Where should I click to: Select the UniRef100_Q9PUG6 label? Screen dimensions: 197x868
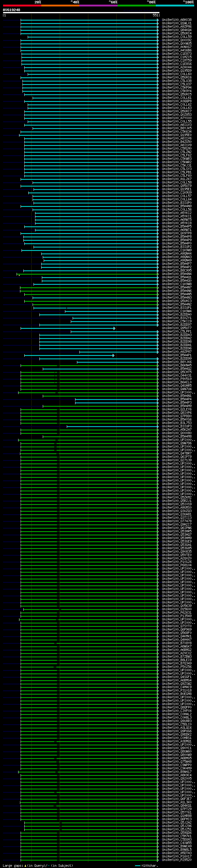tap(177, 732)
